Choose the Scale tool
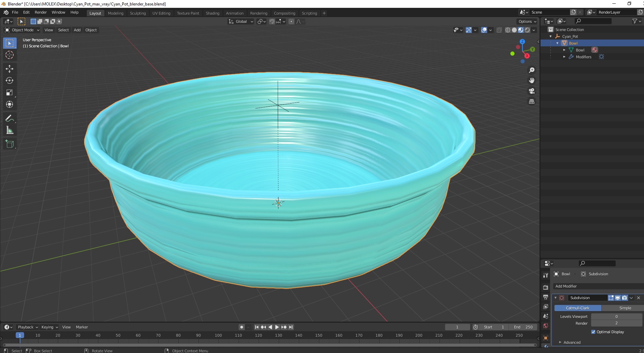The width and height of the screenshot is (644, 353). (10, 93)
